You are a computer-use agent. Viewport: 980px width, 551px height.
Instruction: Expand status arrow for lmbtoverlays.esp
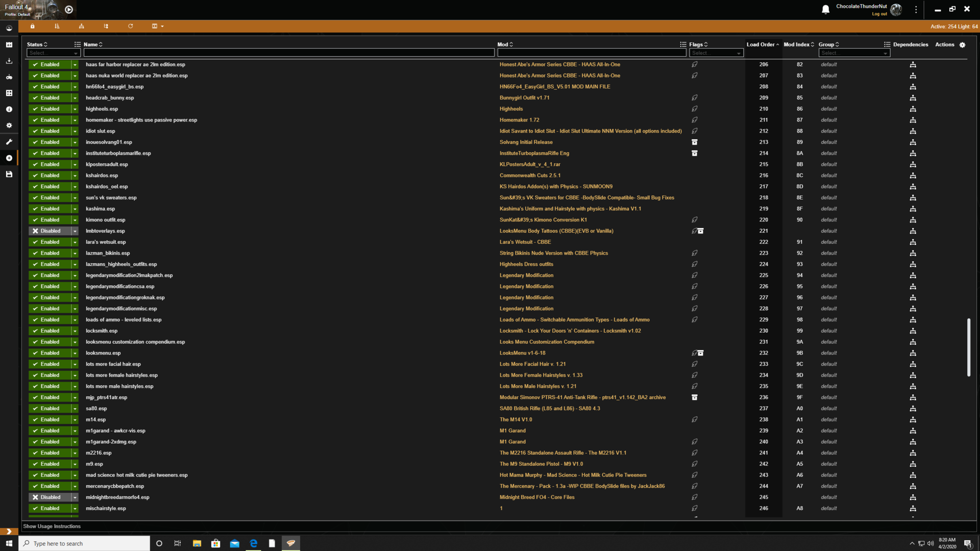[75, 231]
